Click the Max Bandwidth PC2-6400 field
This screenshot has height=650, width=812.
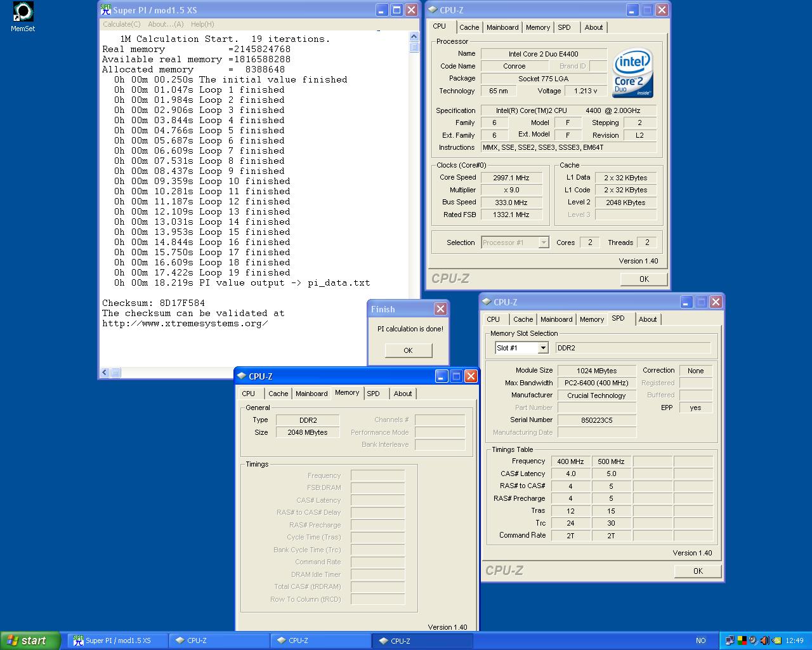(x=596, y=383)
